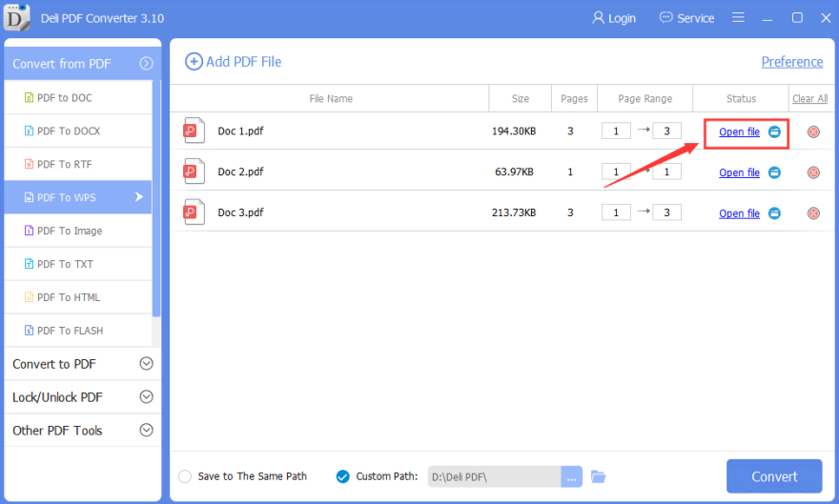The width and height of the screenshot is (839, 504).
Task: Open the Service chat icon
Action: point(665,18)
